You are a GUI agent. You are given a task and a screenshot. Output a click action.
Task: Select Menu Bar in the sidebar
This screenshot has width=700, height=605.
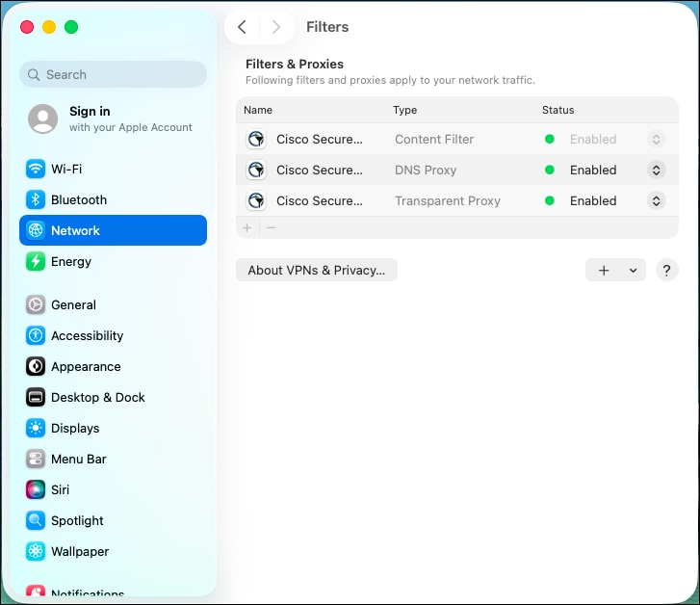[x=113, y=459]
